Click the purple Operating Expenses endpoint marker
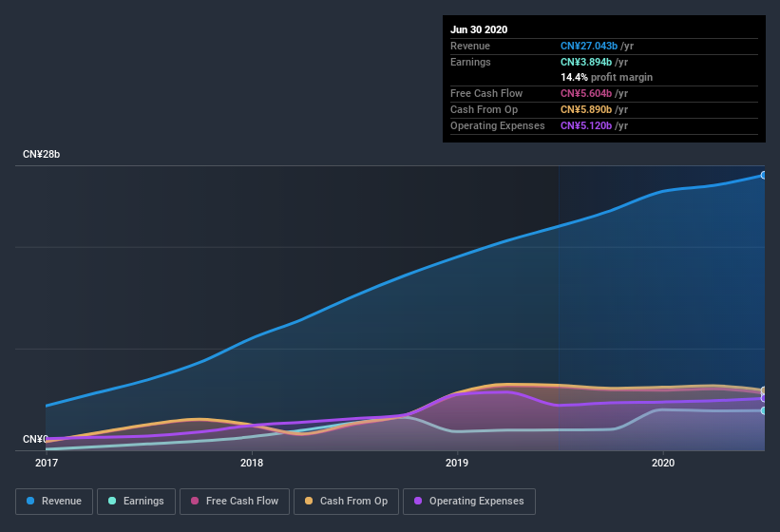This screenshot has height=532, width=780. [x=764, y=398]
